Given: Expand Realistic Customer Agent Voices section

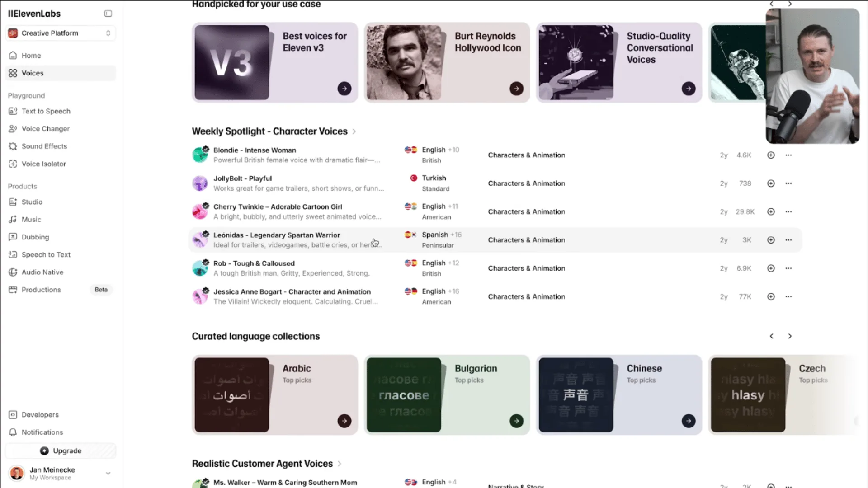Looking at the screenshot, I should click(x=340, y=464).
